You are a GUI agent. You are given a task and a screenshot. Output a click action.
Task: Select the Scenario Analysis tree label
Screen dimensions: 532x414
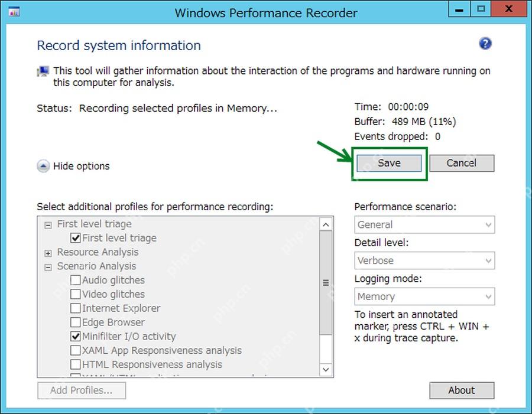(96, 266)
